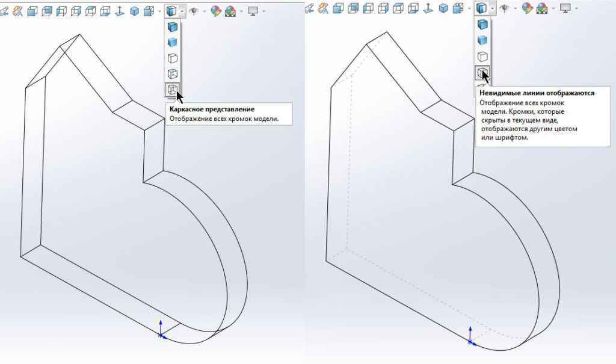The width and height of the screenshot is (616, 364).
Task: Collapse Display Style dropdown arrow in right toolbar
Action: pyautogui.click(x=491, y=8)
